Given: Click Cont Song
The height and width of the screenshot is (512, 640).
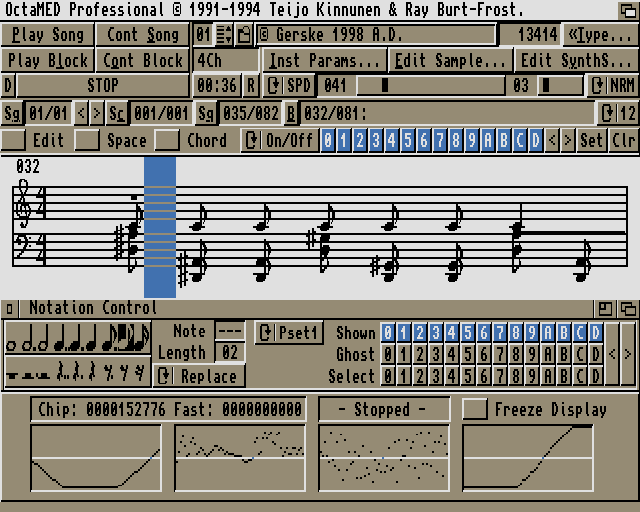Looking at the screenshot, I should [x=142, y=34].
